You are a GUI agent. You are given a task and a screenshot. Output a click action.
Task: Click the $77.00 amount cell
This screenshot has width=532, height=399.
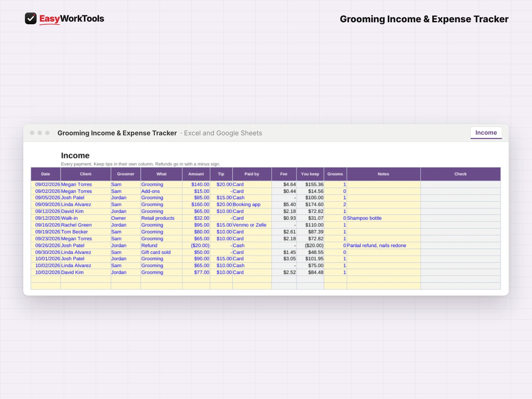(196, 272)
